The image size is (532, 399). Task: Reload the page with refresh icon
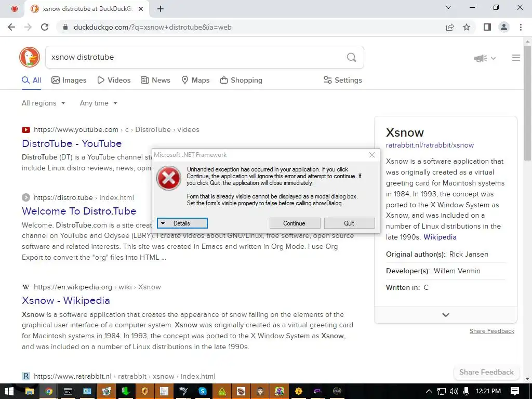click(x=45, y=27)
